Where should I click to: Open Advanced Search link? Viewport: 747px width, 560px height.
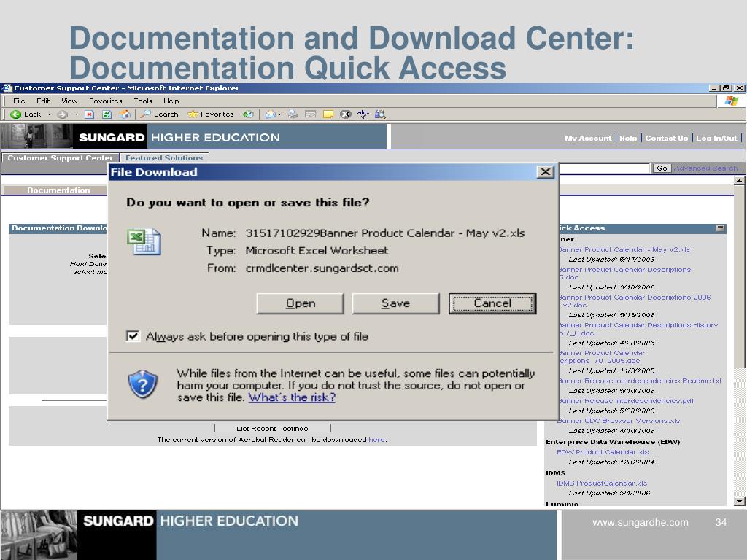point(706,168)
